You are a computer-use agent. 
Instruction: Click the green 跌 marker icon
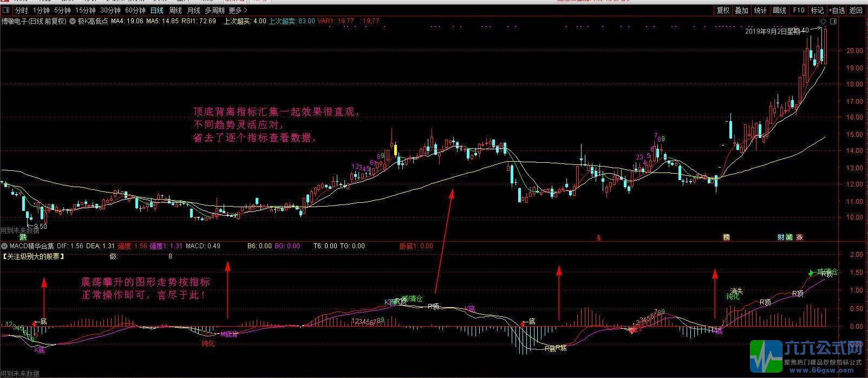(x=23, y=237)
